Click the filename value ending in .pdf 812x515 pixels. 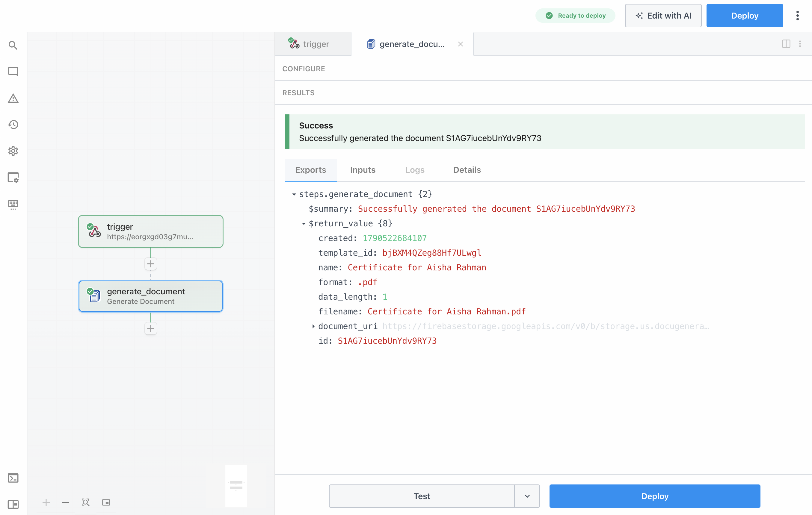[x=446, y=312]
